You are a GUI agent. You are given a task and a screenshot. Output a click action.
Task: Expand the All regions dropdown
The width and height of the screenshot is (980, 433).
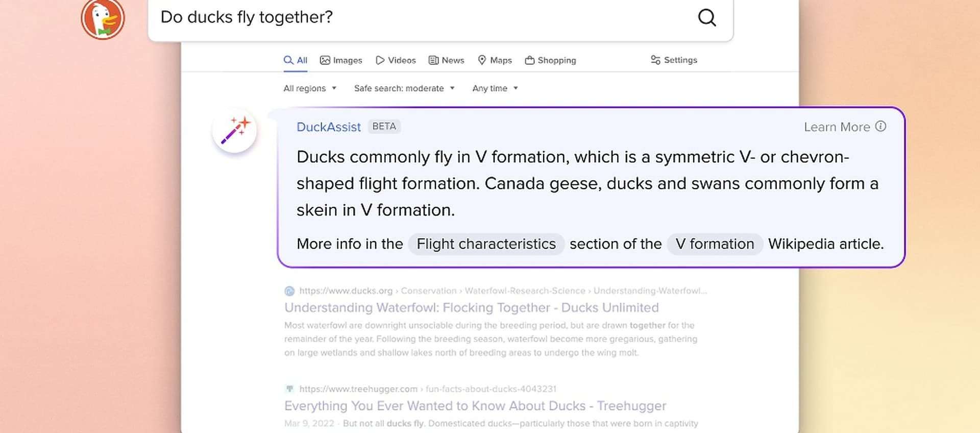tap(310, 88)
